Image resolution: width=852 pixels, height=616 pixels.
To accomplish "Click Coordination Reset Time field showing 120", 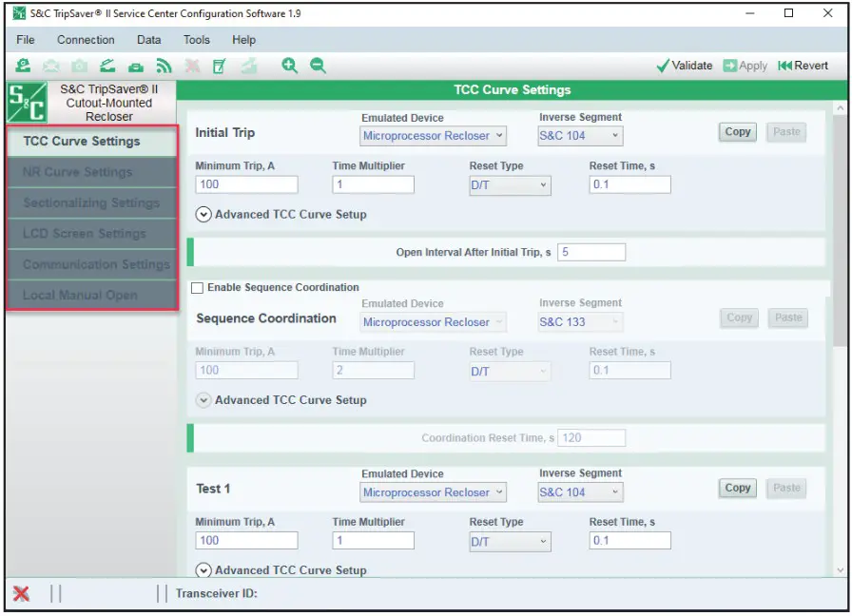I will tap(591, 438).
